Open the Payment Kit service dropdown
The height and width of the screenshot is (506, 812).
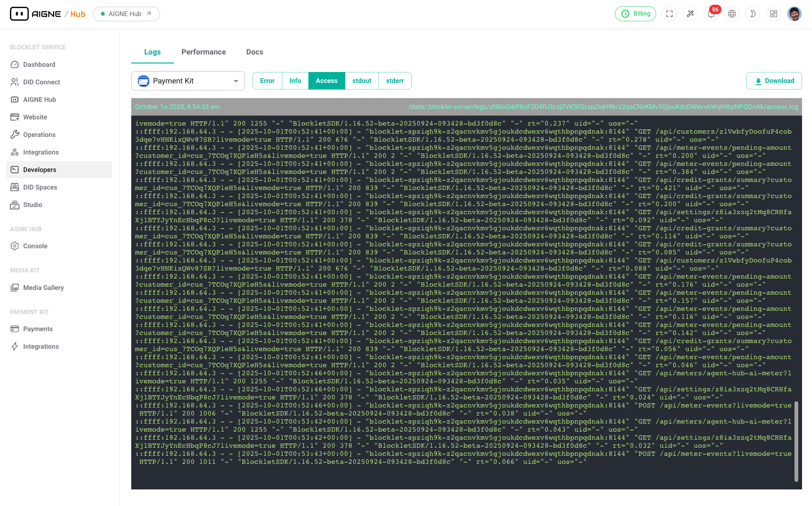pos(188,81)
